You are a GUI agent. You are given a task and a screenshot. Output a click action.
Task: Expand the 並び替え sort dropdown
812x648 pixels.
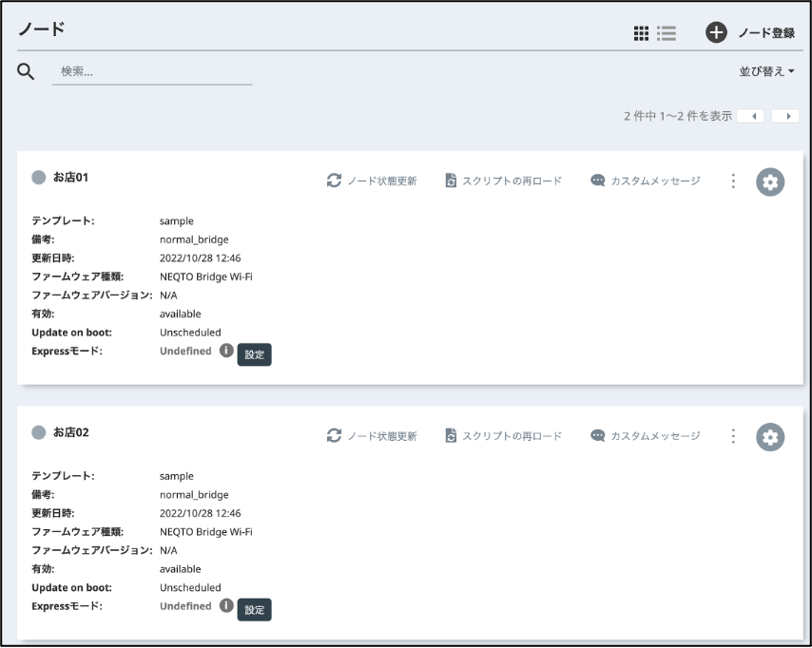pos(766,71)
